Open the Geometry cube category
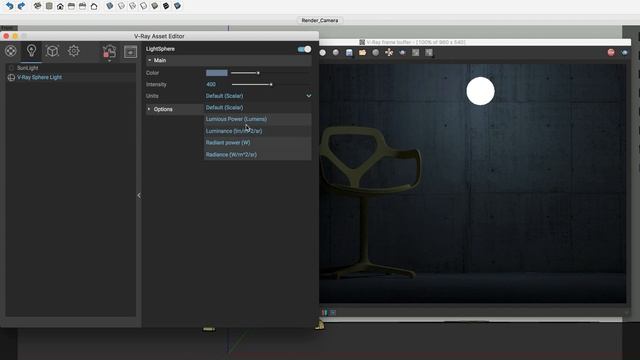Viewport: 640px width, 360px height. coord(52,51)
